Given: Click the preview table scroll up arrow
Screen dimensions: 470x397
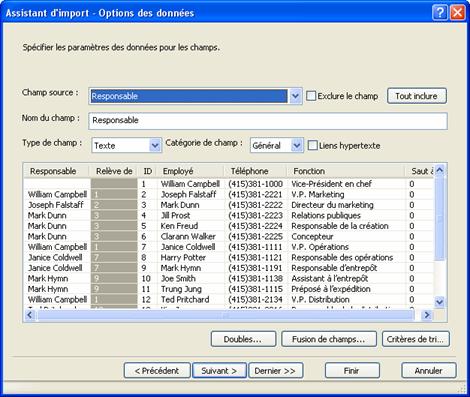Looking at the screenshot, I should pyautogui.click(x=440, y=170).
